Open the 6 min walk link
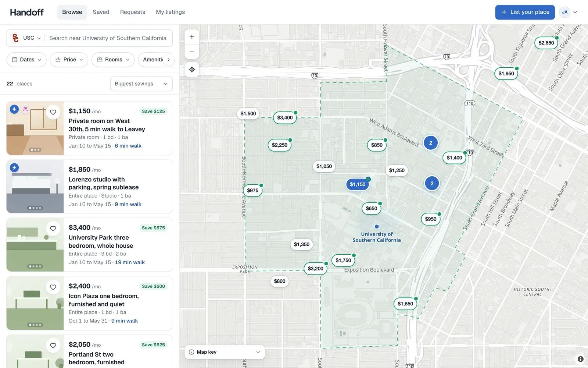 point(128,146)
